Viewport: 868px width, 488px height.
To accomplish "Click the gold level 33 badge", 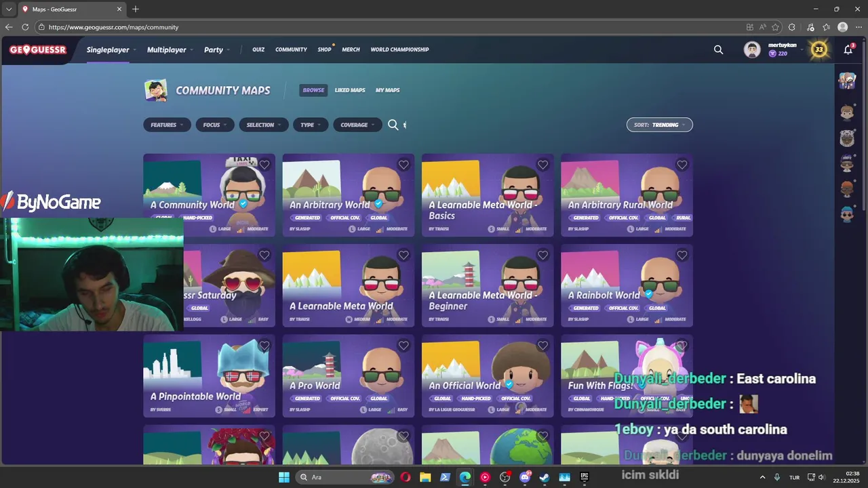I will [819, 49].
